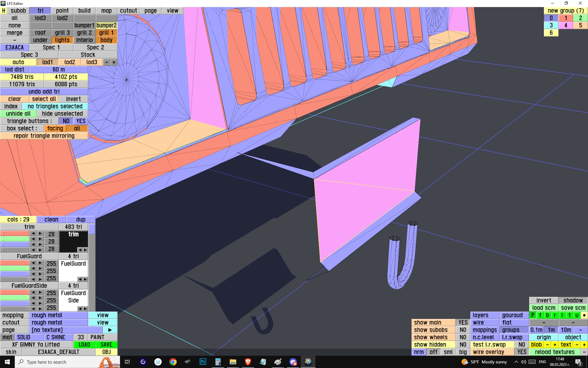Expand page texture with right arrow
This screenshot has height=368, width=588.
110,330
